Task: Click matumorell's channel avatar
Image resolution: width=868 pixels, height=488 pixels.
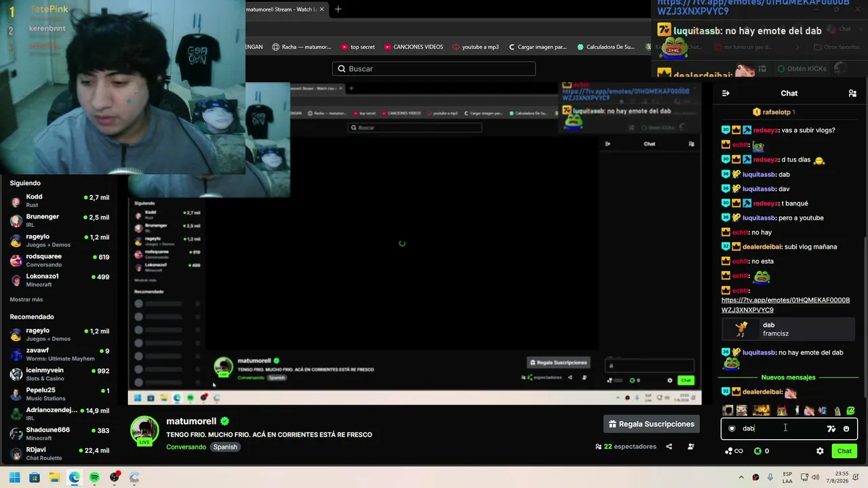Action: [144, 430]
